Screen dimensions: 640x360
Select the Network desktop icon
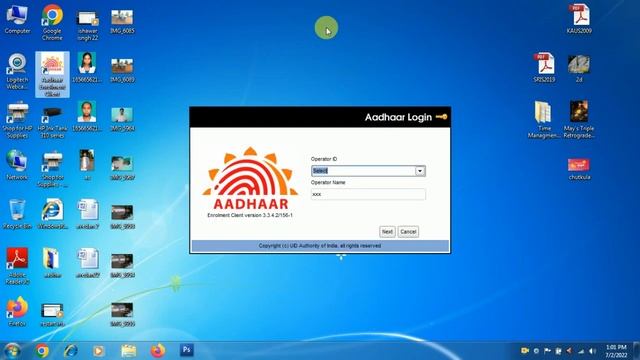[x=17, y=165]
